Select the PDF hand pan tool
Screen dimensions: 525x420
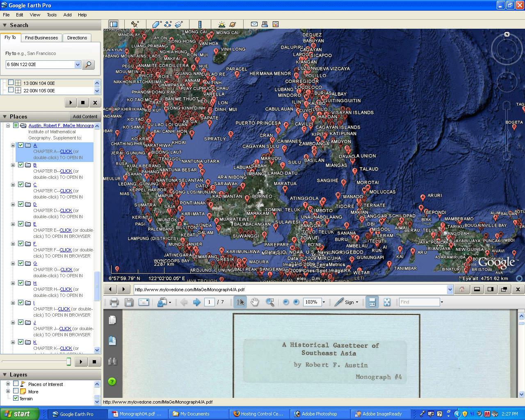coord(255,302)
